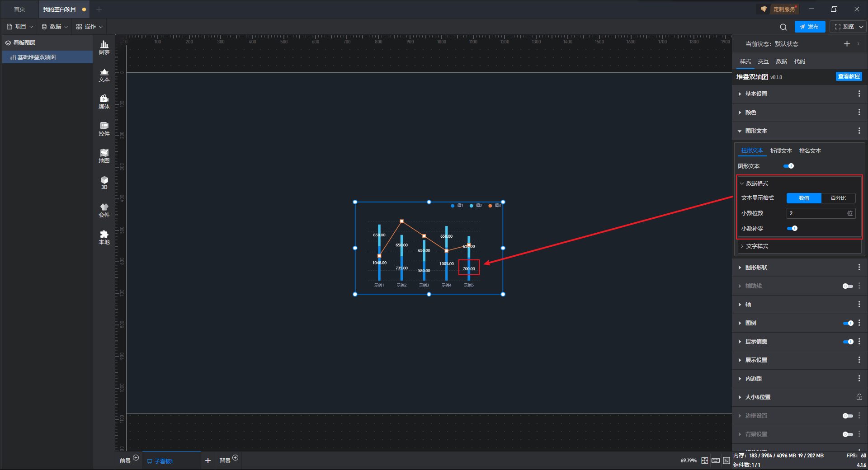This screenshot has height=470, width=868.
Task: Select the 基础堆叠双轴图 layer
Action: pyautogui.click(x=47, y=57)
